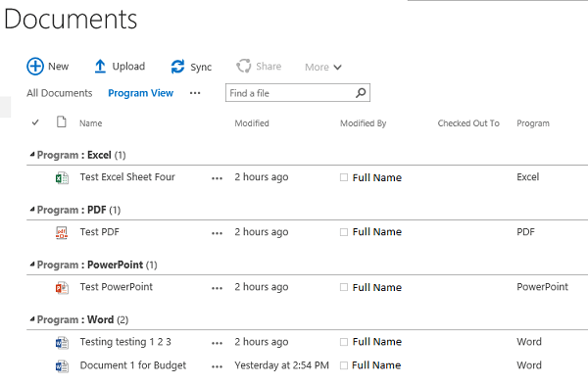Click the Word icon beside Testing testing 1 2 3
The height and width of the screenshot is (386, 588).
click(x=62, y=343)
